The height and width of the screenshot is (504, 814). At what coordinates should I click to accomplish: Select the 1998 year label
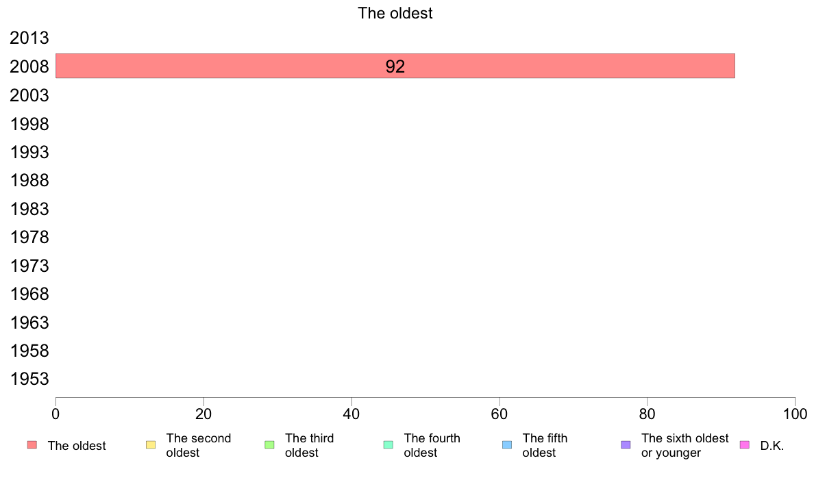click(29, 124)
